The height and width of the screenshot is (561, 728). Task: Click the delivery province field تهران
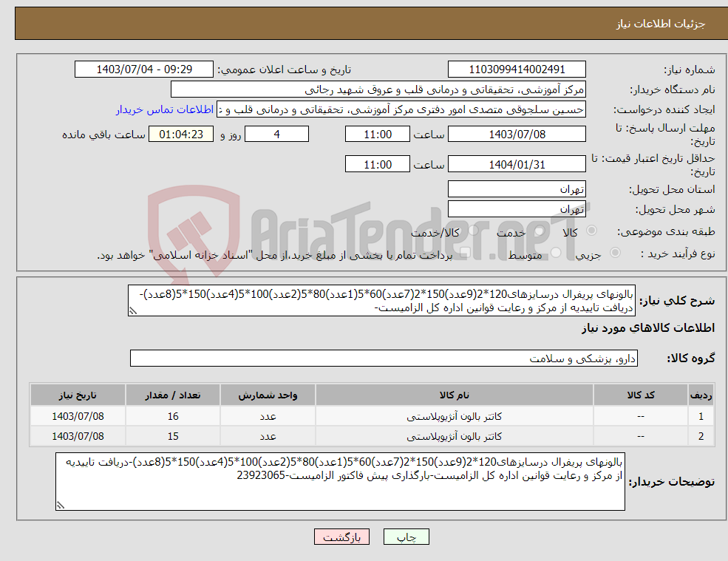(517, 189)
